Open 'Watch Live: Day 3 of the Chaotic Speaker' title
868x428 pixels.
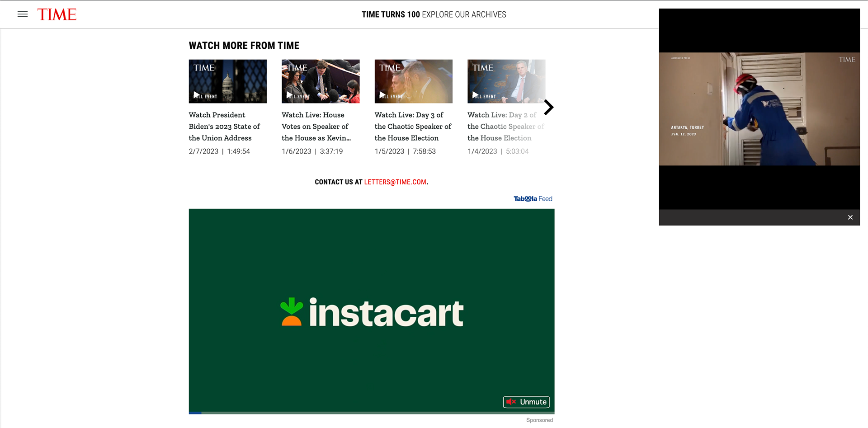coord(413,127)
